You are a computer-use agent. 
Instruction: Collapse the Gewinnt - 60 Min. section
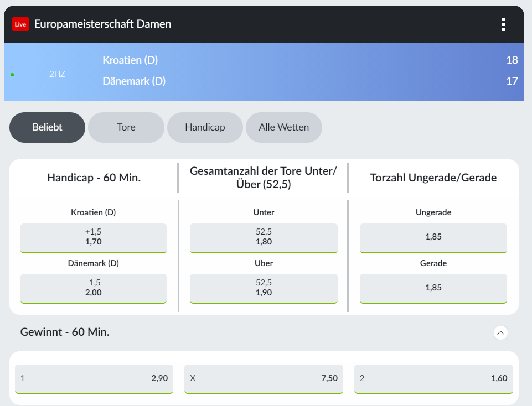pyautogui.click(x=500, y=333)
